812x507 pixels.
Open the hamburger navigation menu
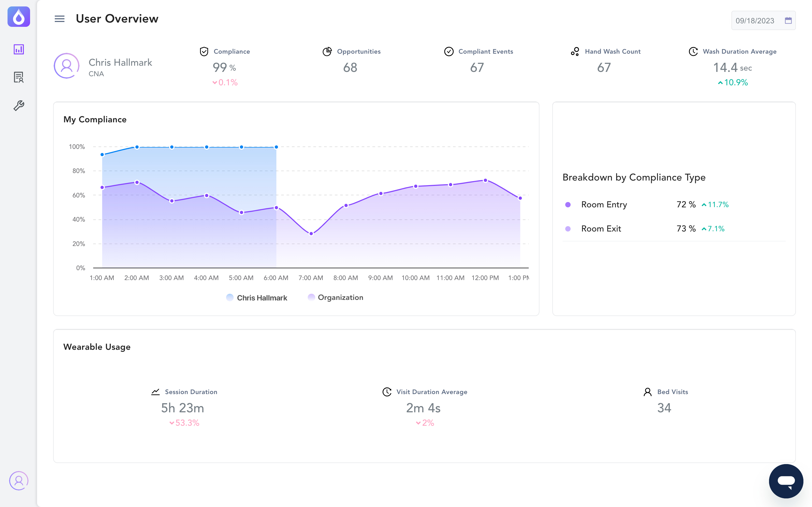tap(59, 19)
